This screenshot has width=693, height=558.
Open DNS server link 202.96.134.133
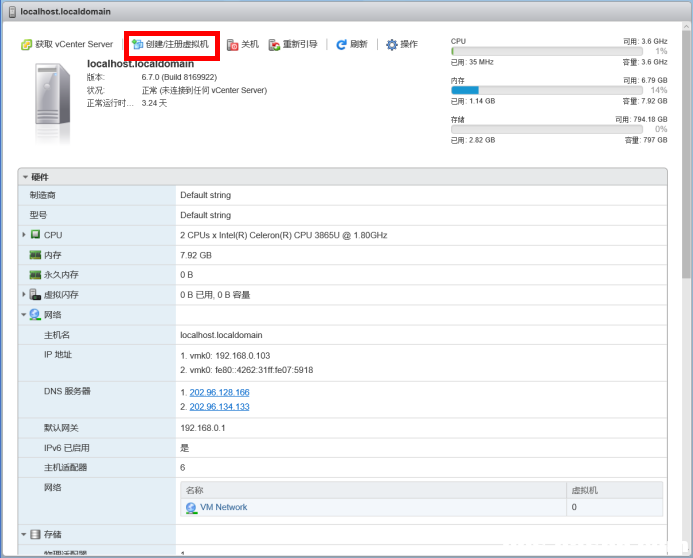tap(219, 407)
